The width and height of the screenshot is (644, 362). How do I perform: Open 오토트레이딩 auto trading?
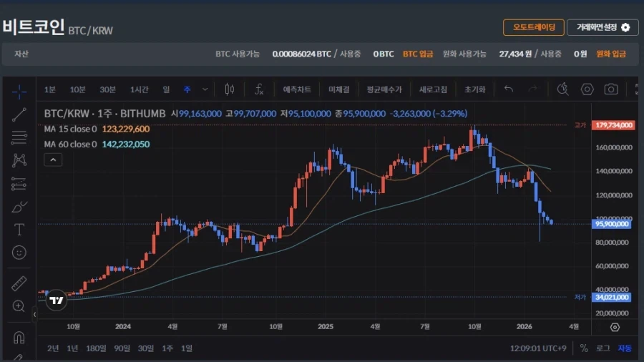(534, 27)
